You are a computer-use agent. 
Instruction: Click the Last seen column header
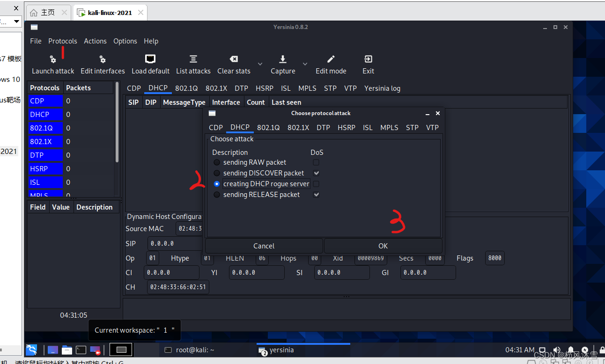287,102
